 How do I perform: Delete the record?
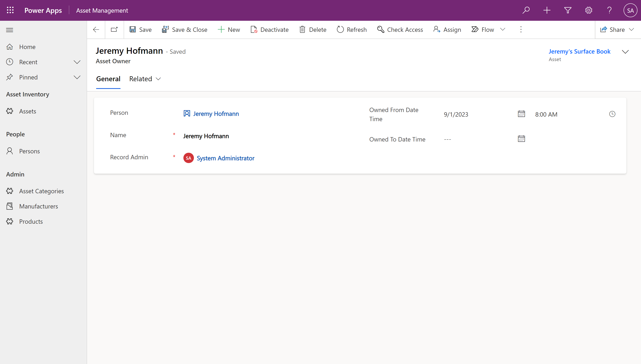(313, 29)
